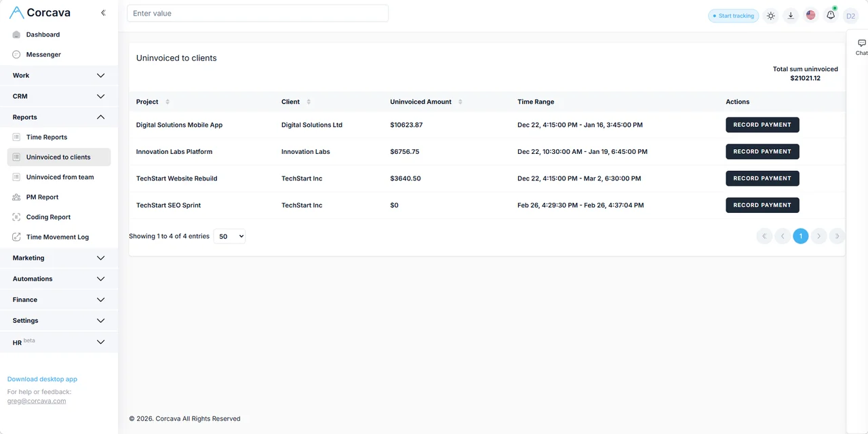Open the D2 user avatar menu

(x=850, y=16)
